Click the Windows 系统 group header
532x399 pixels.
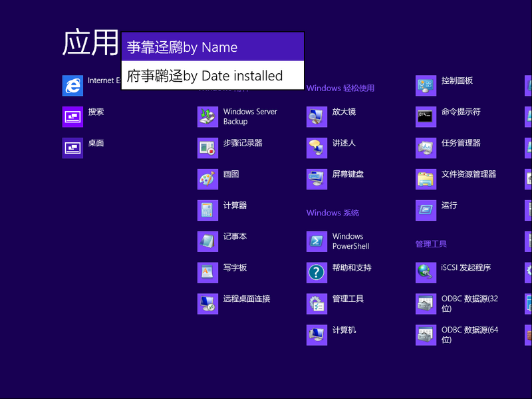click(332, 213)
